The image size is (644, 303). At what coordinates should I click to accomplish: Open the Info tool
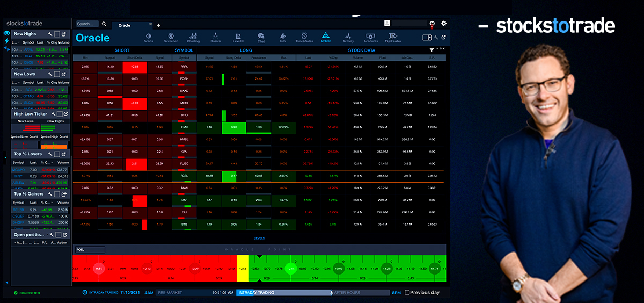(x=283, y=37)
